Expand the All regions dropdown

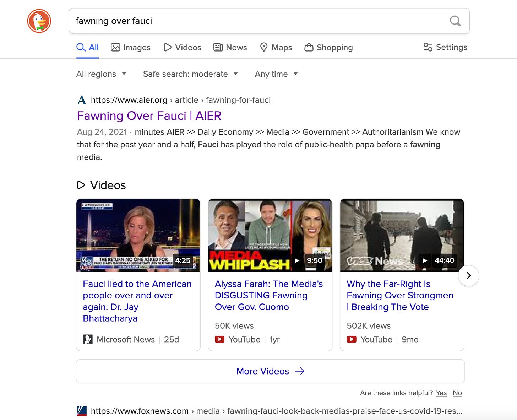101,74
